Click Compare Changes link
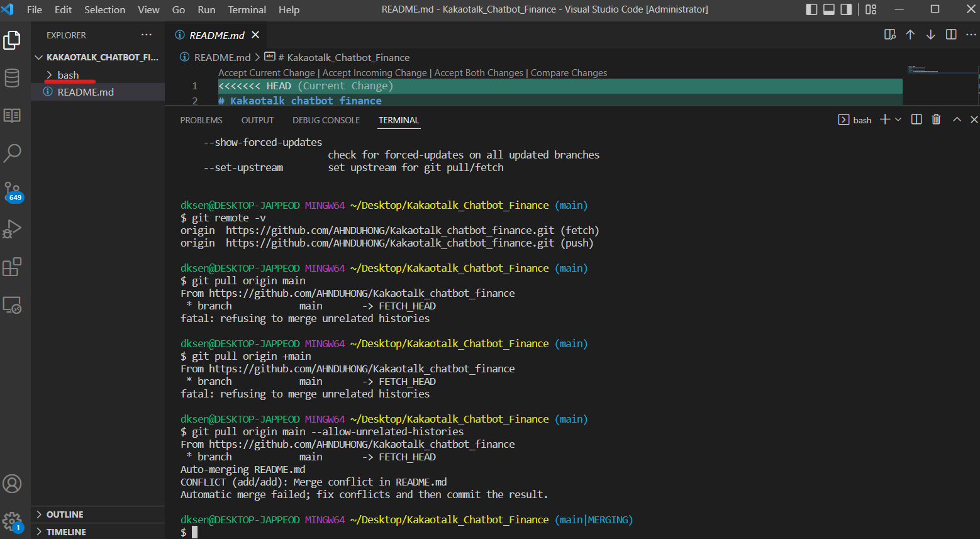Viewport: 980px width, 539px height. (569, 73)
